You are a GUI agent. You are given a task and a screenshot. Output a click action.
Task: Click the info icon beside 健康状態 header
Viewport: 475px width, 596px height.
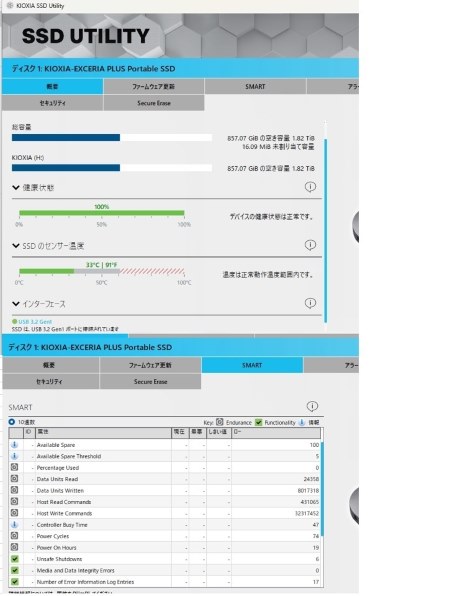click(x=310, y=187)
